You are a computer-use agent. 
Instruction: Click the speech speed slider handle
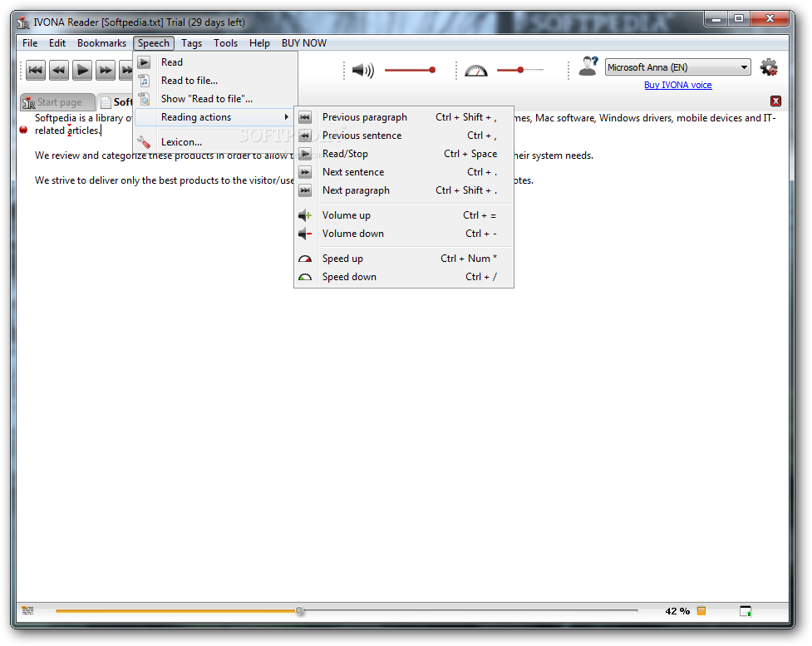tap(520, 70)
